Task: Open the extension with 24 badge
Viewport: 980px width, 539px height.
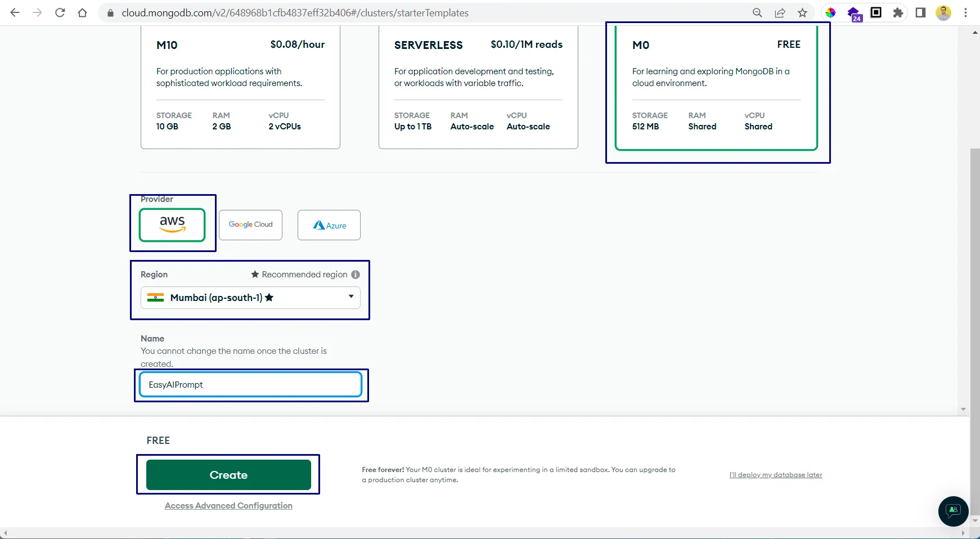Action: tap(853, 14)
